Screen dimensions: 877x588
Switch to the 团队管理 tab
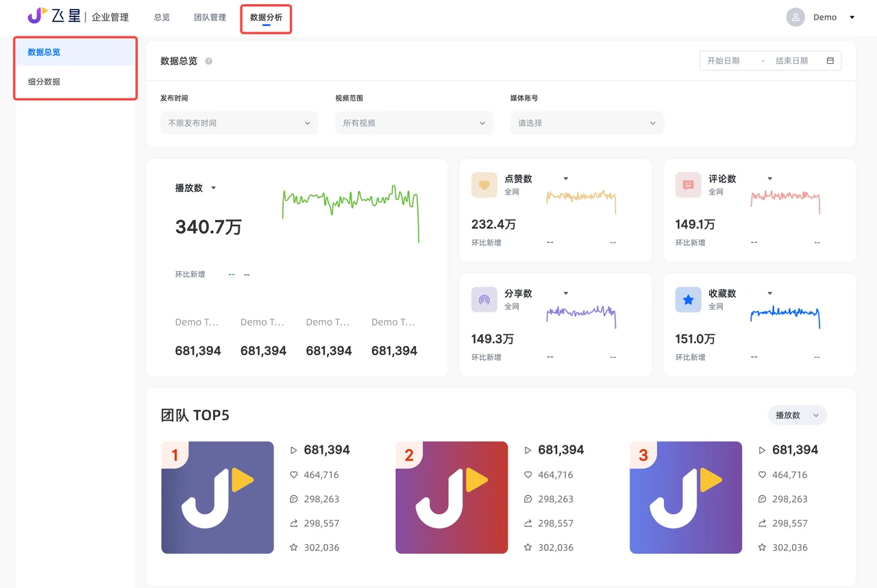click(209, 19)
